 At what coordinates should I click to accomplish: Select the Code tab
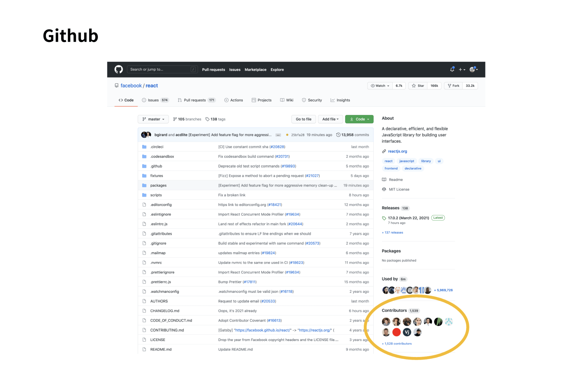(126, 100)
